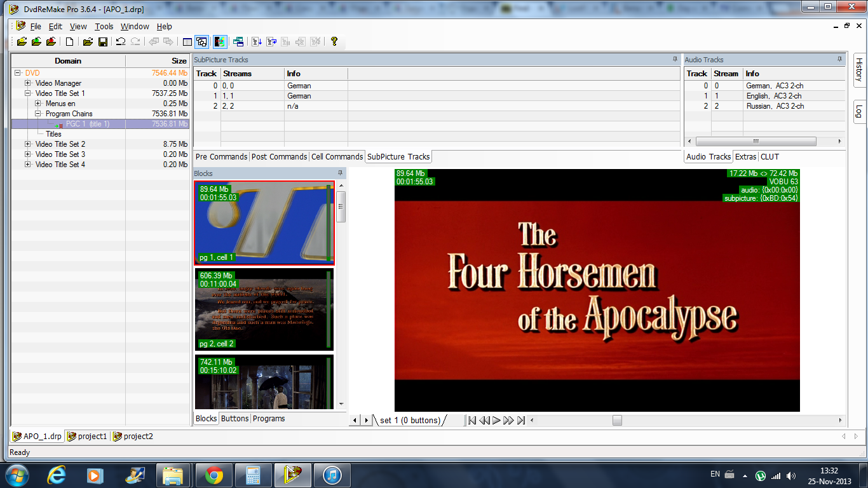Expand the Menus en node
The image size is (868, 488).
point(38,104)
